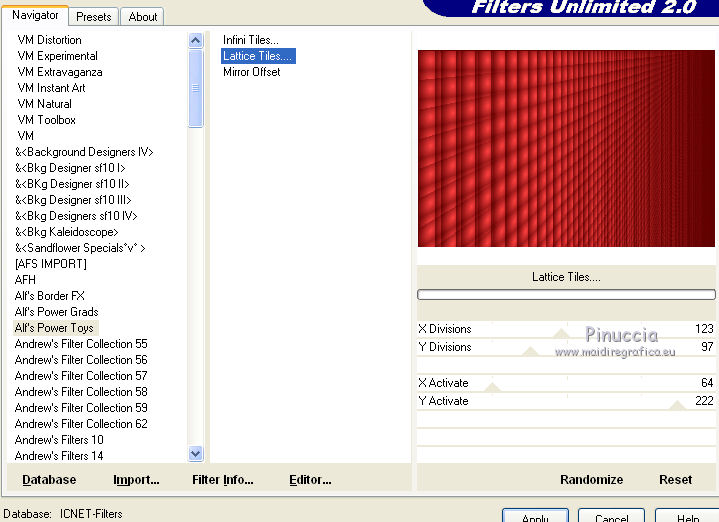
Task: Select Andrew's Filter Collection 56
Action: click(81, 360)
